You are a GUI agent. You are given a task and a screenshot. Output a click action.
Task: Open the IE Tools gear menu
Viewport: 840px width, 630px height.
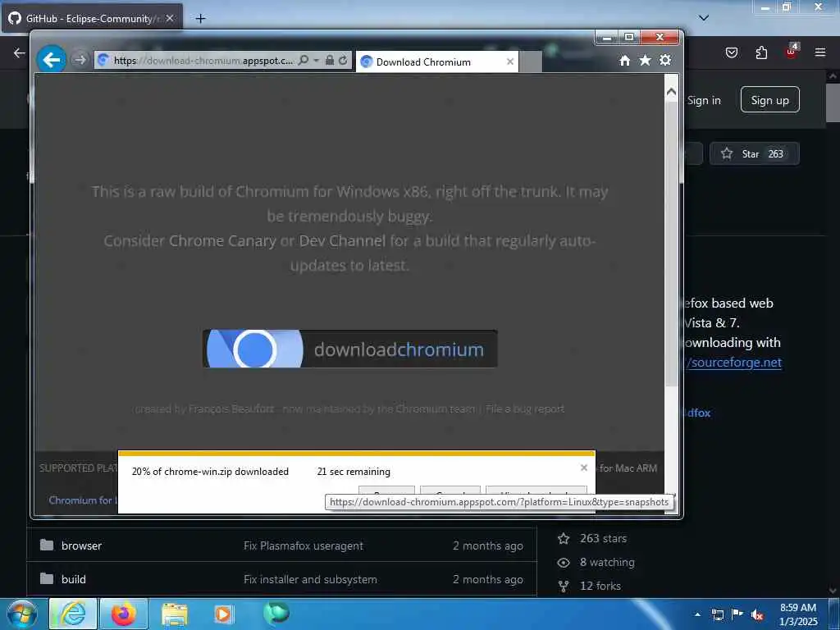pyautogui.click(x=665, y=60)
